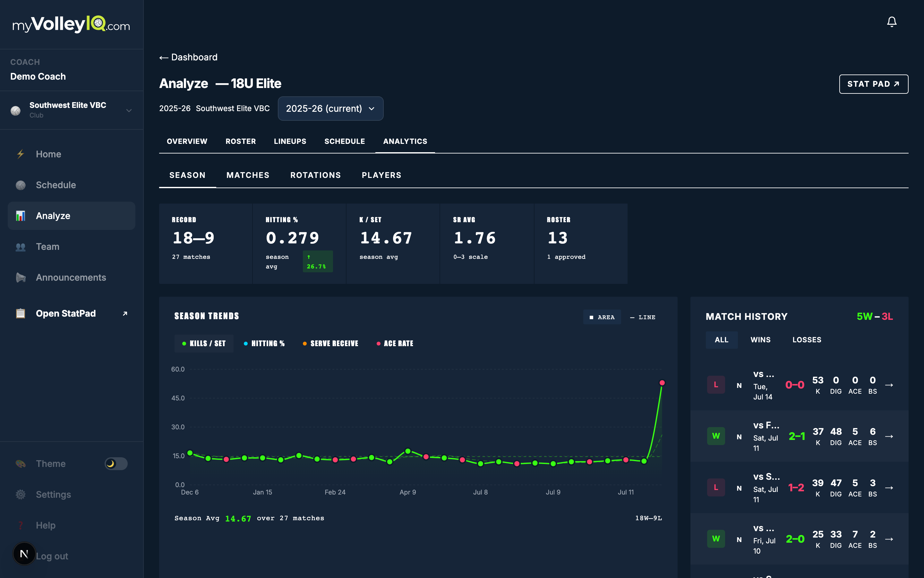Click the round N avatar badge
Image resolution: width=924 pixels, height=578 pixels.
24,554
